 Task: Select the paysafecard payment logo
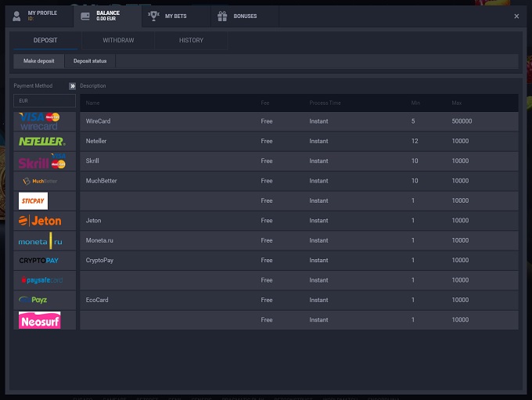pos(41,280)
